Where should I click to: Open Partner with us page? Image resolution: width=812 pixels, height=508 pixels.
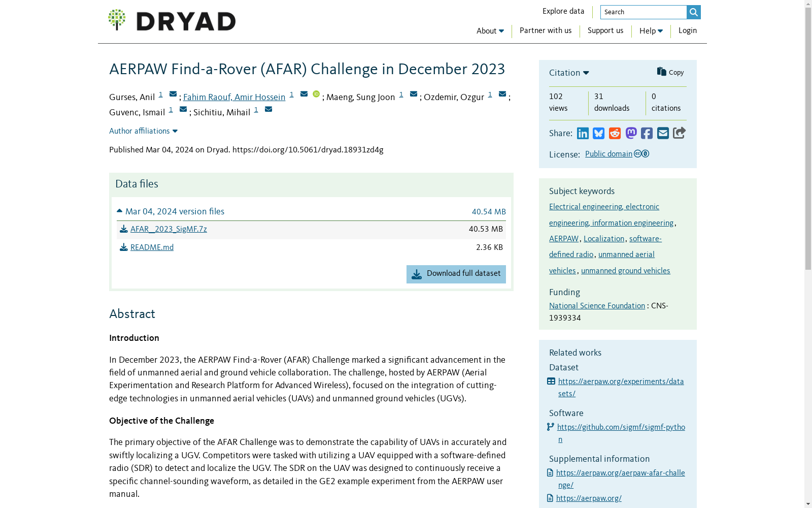coord(546,30)
